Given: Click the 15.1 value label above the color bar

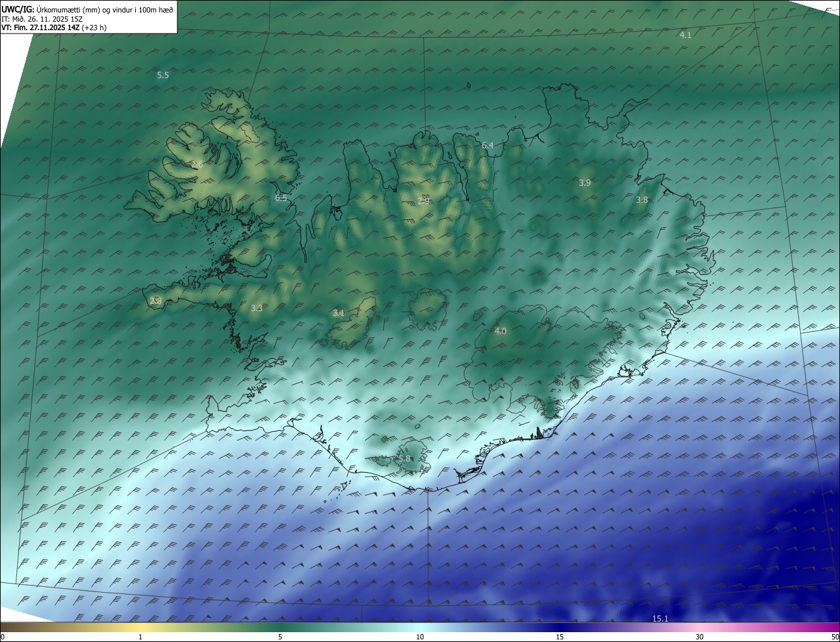Looking at the screenshot, I should pos(660,618).
